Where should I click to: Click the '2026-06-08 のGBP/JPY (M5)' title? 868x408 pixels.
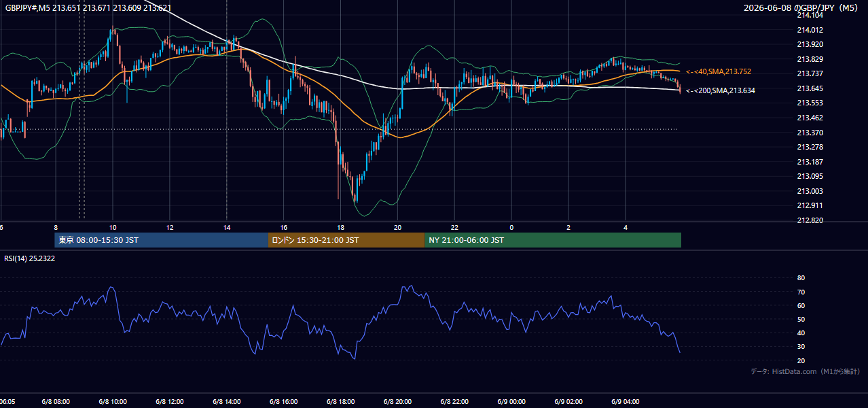802,7
